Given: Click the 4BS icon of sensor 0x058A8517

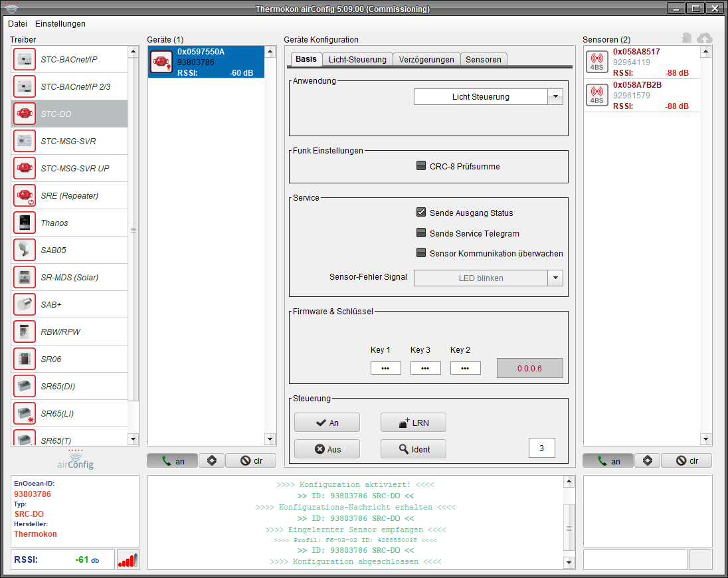Looking at the screenshot, I should point(596,62).
